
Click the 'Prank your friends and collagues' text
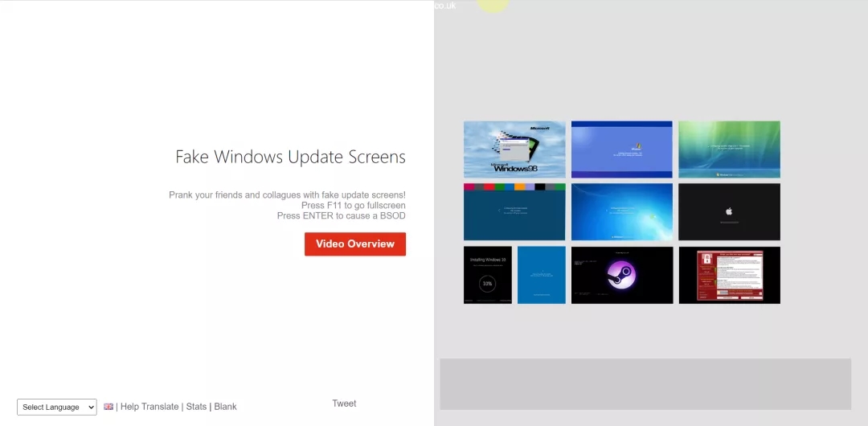287,195
